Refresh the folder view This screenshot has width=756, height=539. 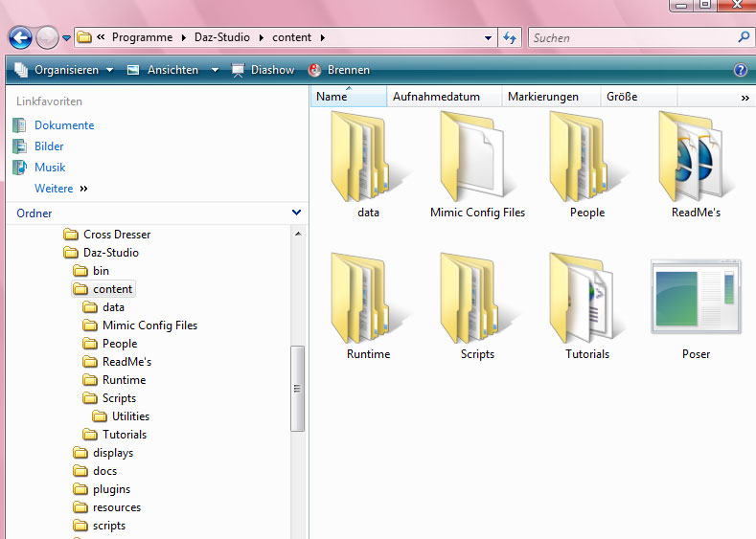point(510,37)
